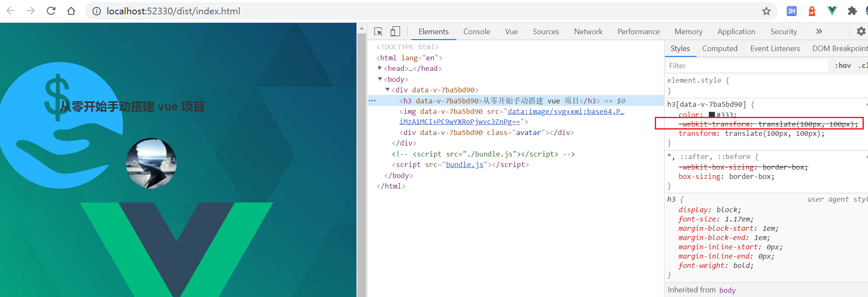Switch to the Elements tab
This screenshot has width=868, height=297.
(434, 32)
